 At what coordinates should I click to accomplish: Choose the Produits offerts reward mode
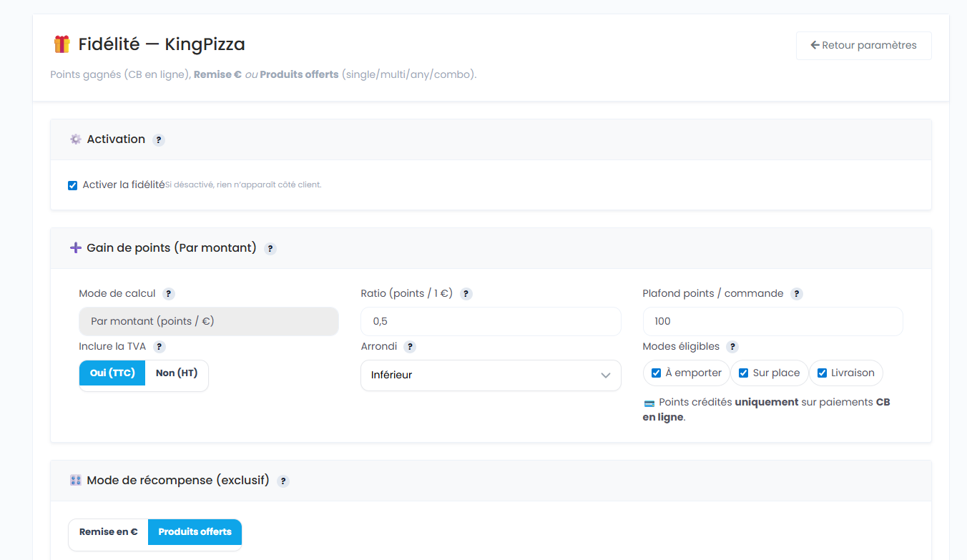pos(195,532)
